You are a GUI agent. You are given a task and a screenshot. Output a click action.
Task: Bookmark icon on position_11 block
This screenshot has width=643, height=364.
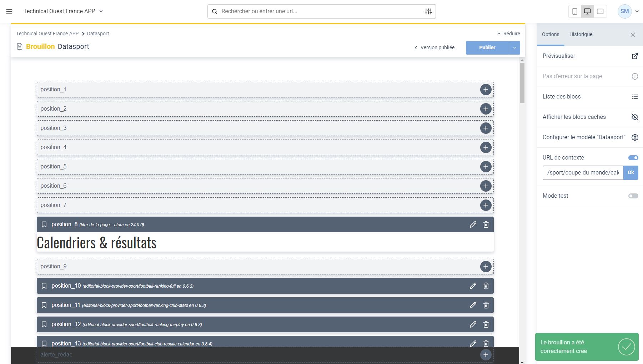click(x=44, y=305)
